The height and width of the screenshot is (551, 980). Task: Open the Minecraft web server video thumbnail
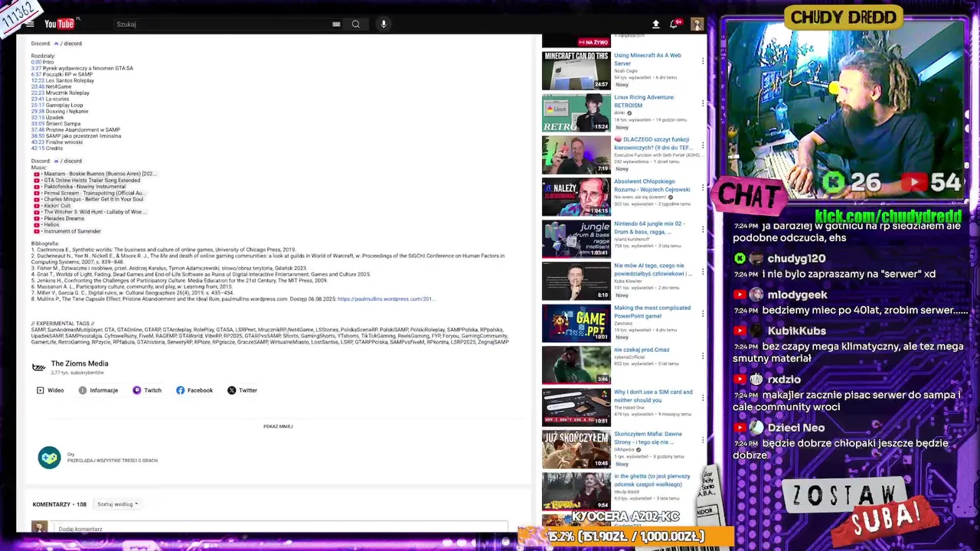pos(577,70)
